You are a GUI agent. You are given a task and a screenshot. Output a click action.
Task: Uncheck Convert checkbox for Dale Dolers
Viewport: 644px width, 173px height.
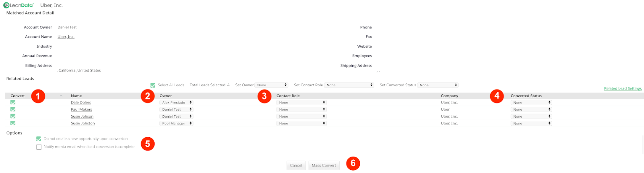[13, 102]
